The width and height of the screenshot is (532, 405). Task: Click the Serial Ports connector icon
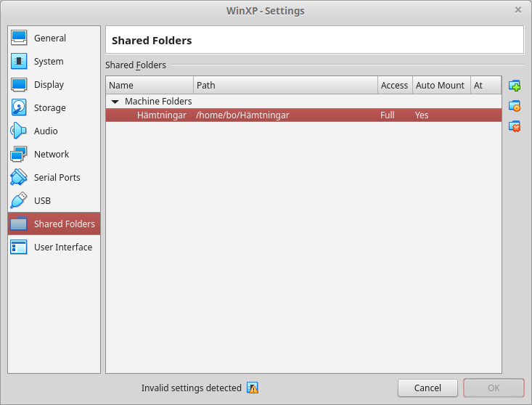coord(19,177)
